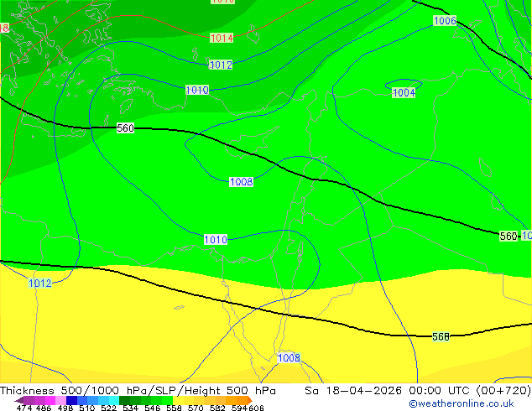Image resolution: width=532 pixels, height=411 pixels.
Task: Click the 546 legend value
Action: (x=153, y=408)
